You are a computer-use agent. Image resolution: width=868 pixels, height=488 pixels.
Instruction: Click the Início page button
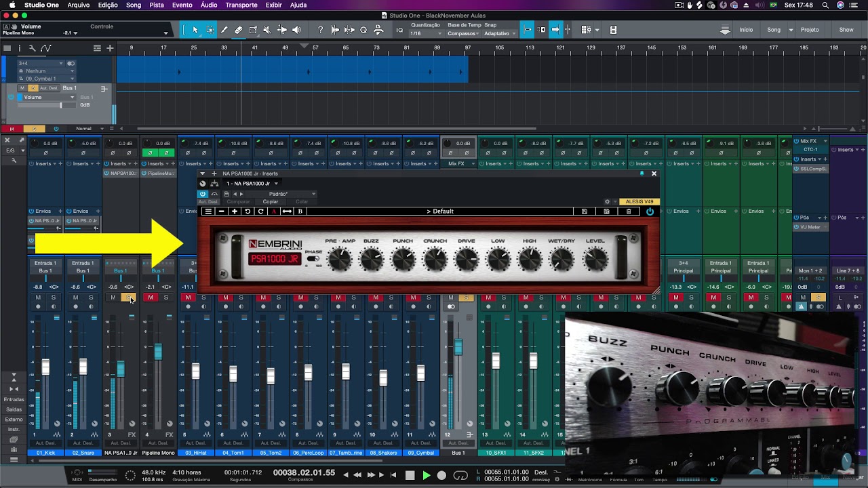coord(746,30)
